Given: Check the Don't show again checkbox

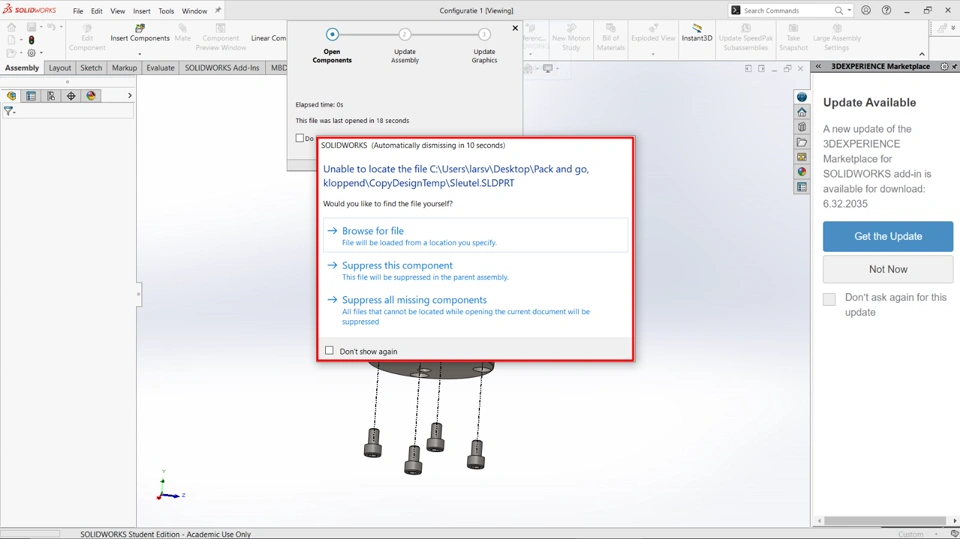Looking at the screenshot, I should (x=329, y=351).
